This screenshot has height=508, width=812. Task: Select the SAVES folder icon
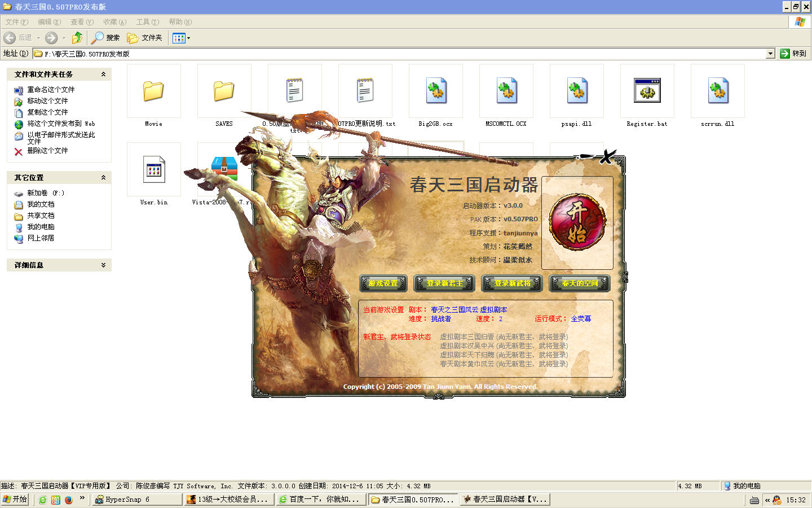[x=224, y=91]
